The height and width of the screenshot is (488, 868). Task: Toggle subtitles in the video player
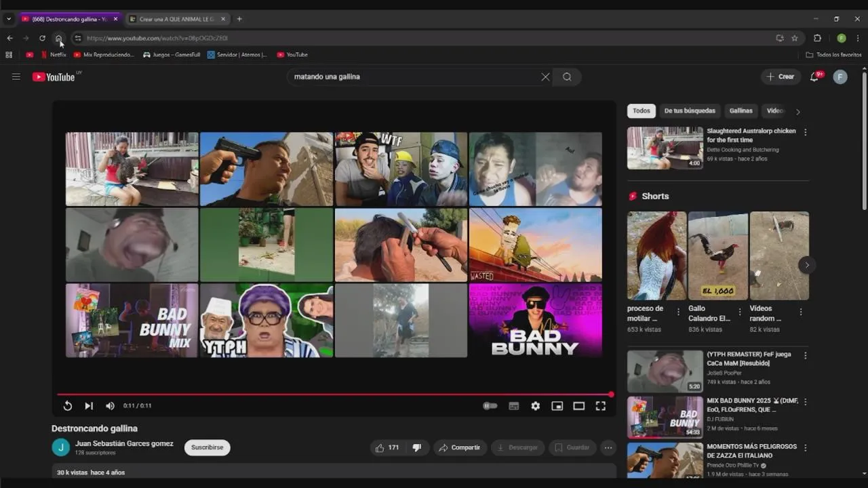tap(514, 406)
